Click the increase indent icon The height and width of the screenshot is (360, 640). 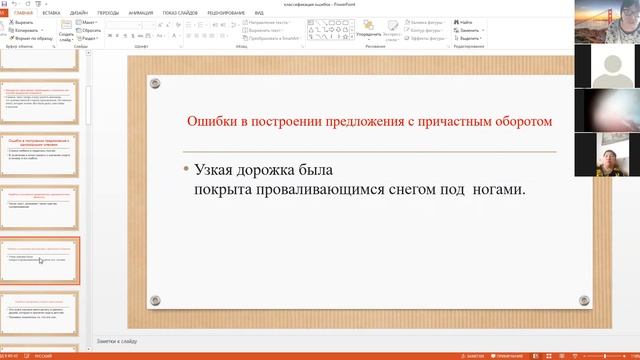[x=223, y=25]
